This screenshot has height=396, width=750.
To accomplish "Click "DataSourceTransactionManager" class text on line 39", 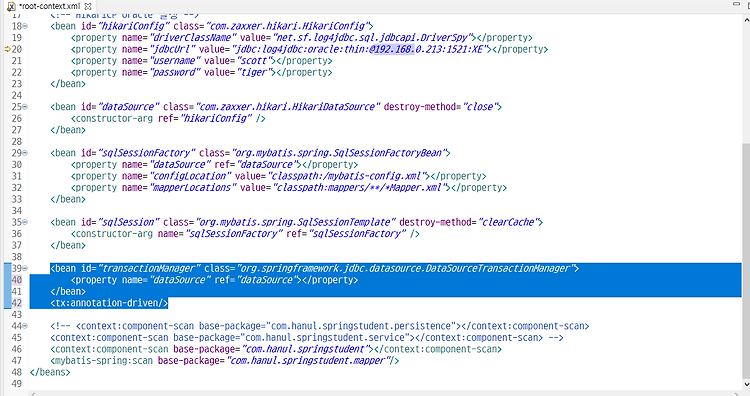I will point(497,268).
